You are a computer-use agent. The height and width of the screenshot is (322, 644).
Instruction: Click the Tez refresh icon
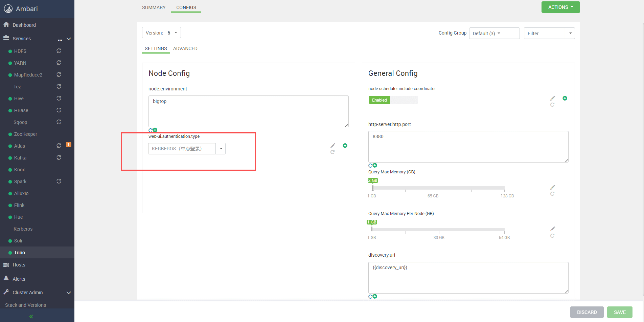click(59, 86)
